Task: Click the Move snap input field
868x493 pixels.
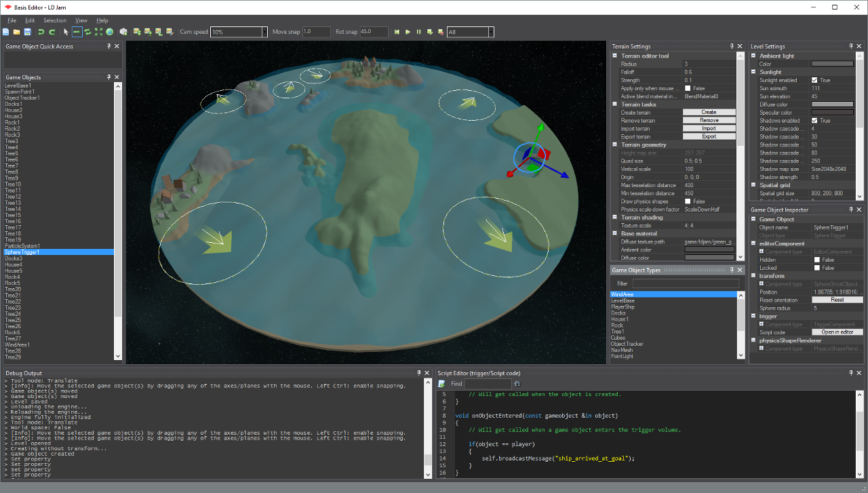Action: coord(317,32)
